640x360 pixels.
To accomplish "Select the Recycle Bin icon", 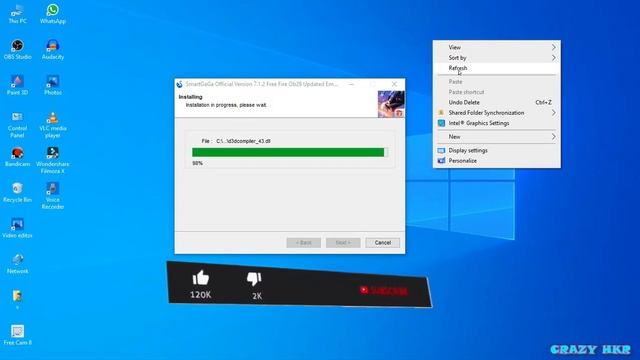I will click(x=18, y=193).
